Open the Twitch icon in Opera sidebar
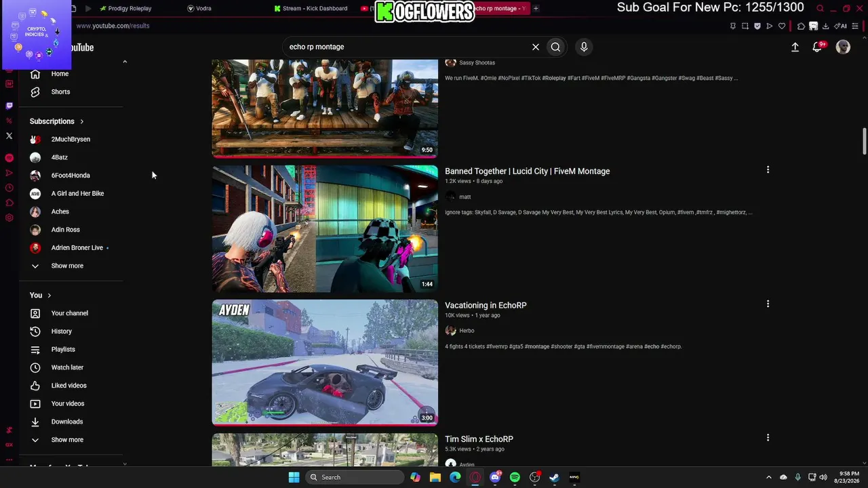The width and height of the screenshot is (868, 488). [x=9, y=106]
